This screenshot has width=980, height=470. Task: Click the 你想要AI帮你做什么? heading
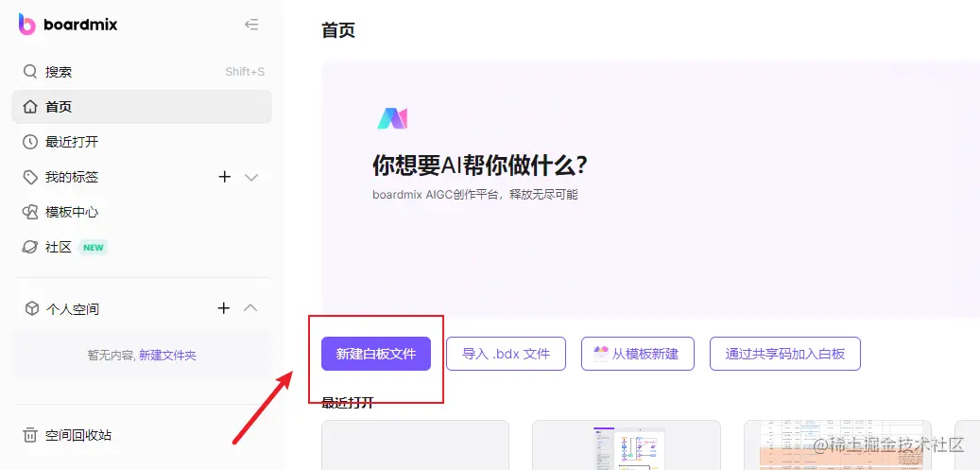[x=480, y=165]
